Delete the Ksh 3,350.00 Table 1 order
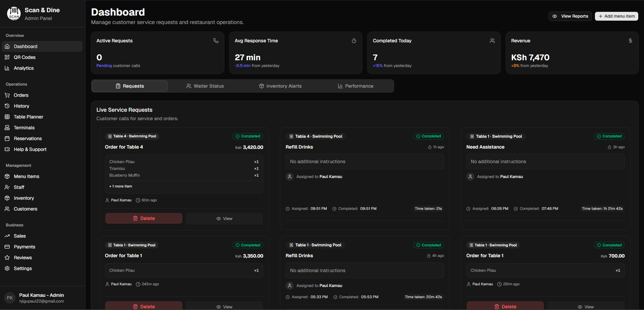This screenshot has height=310, width=644. (144, 306)
